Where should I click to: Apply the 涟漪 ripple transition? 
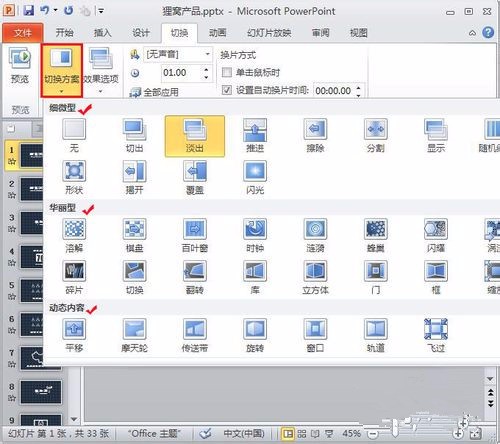point(315,236)
